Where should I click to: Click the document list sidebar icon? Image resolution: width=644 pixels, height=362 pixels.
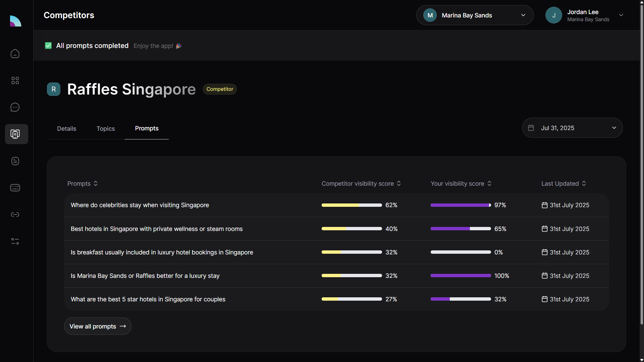15,161
